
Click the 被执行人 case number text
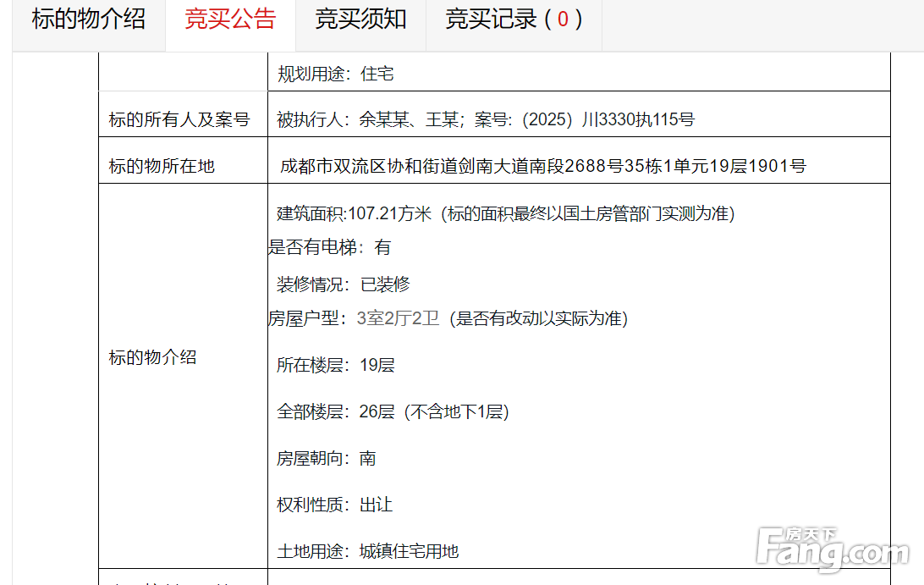[485, 120]
